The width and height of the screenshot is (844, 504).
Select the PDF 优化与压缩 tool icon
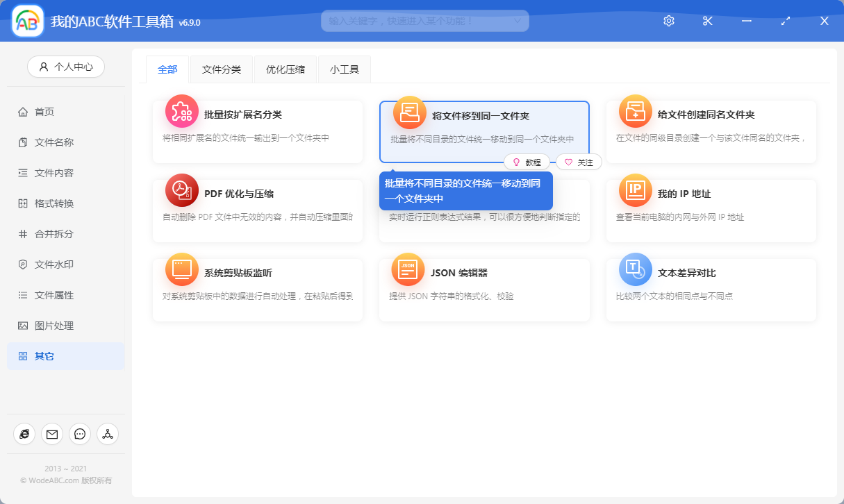(x=181, y=191)
